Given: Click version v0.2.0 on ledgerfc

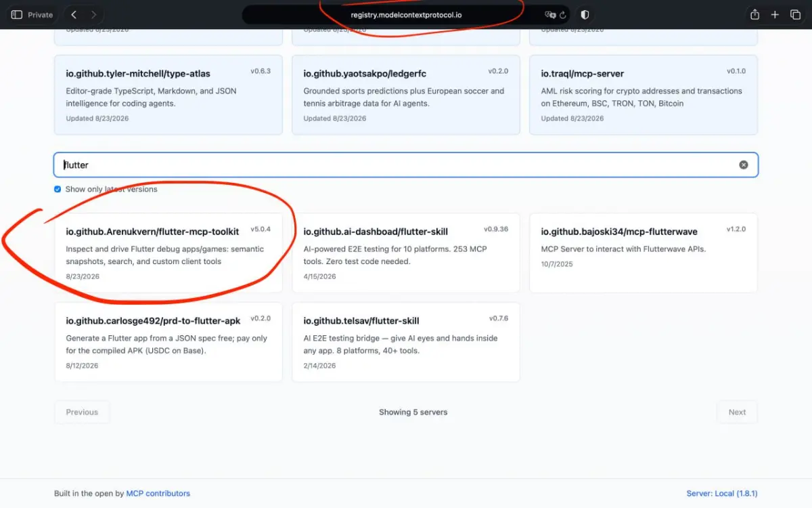Looking at the screenshot, I should click(x=498, y=71).
